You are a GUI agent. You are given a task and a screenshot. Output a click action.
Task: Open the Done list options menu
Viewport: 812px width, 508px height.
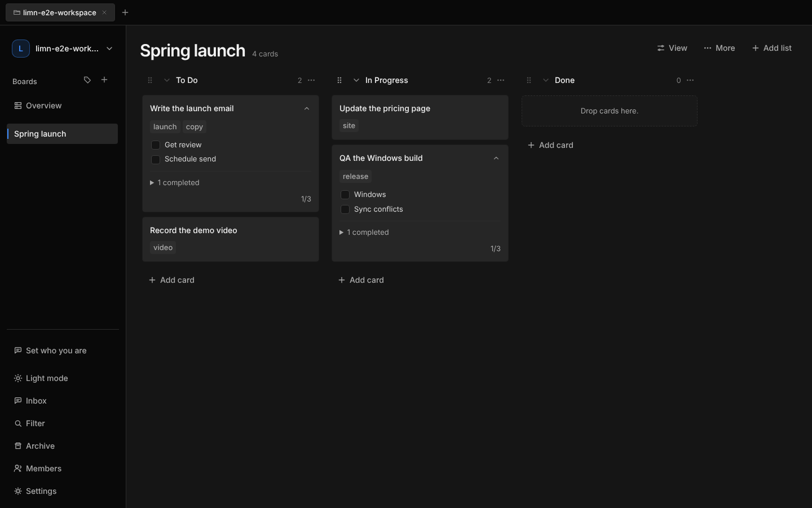click(690, 80)
